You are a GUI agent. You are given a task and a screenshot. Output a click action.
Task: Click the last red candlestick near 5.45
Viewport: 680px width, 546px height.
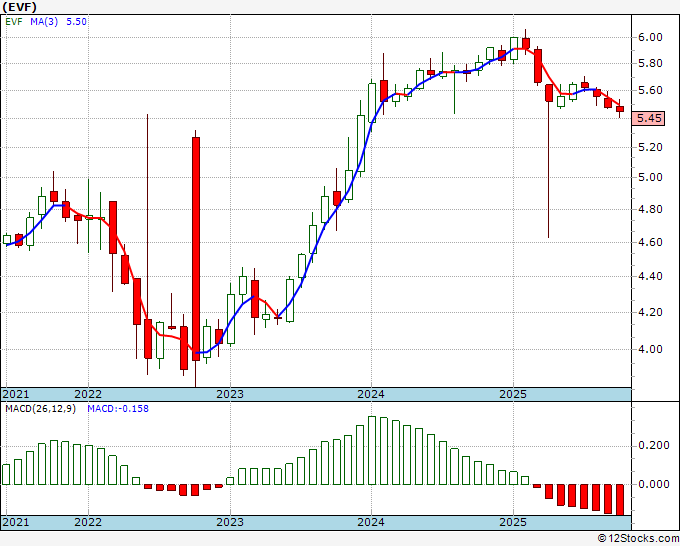click(x=620, y=109)
